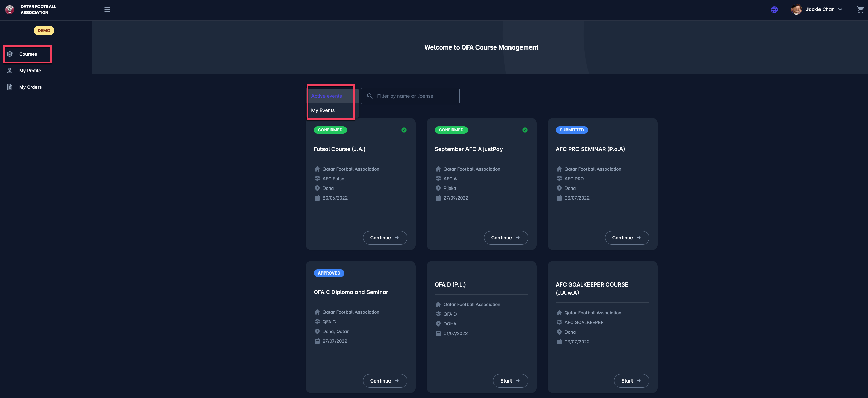Click the Courses graduation cap icon

[10, 54]
